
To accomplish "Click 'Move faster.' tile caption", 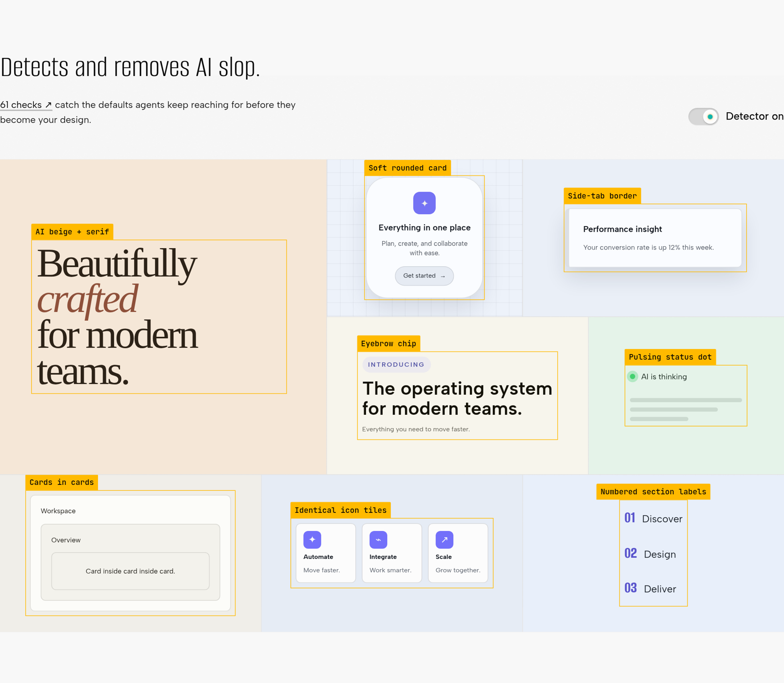I will click(321, 570).
